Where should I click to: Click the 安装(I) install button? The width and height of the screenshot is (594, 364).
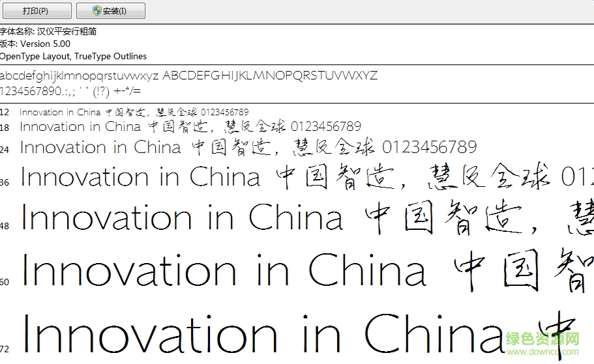(111, 10)
